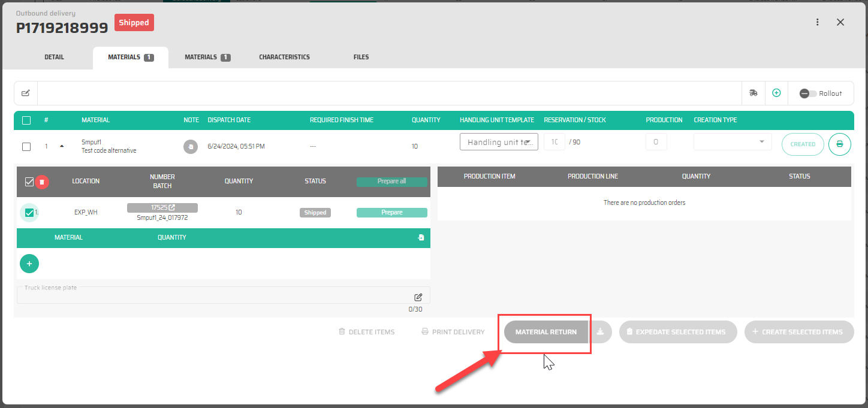This screenshot has height=408, width=868.
Task: Toggle the Rollout switch
Action: point(808,93)
